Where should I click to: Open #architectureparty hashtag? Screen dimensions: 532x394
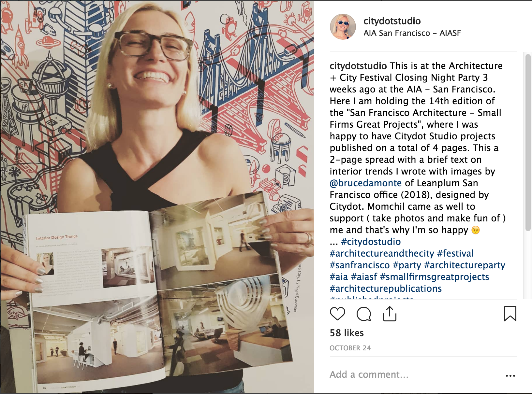coord(465,265)
